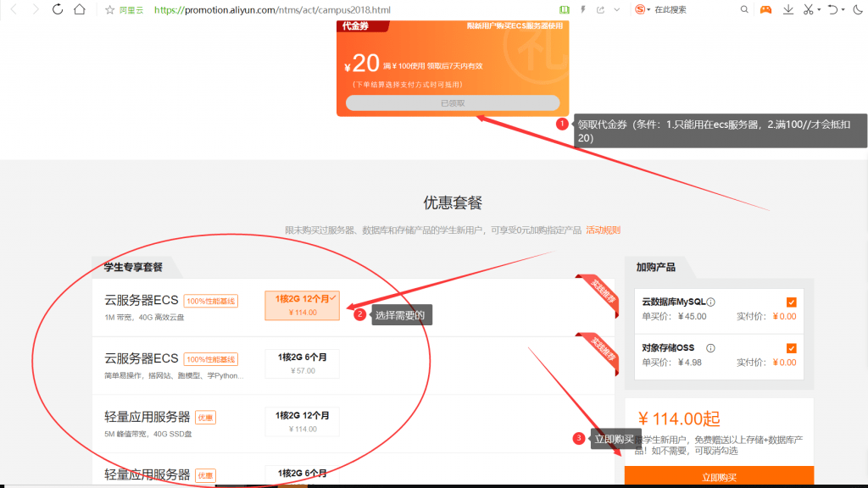The width and height of the screenshot is (868, 488).
Task: Click the 1M 带宽，40G 高效云盘 description
Action: pos(144,317)
